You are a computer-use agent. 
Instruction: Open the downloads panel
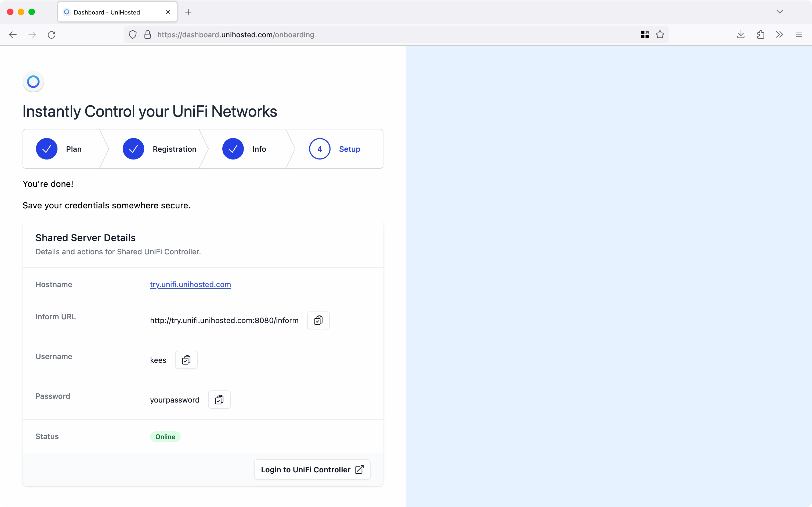tap(741, 35)
